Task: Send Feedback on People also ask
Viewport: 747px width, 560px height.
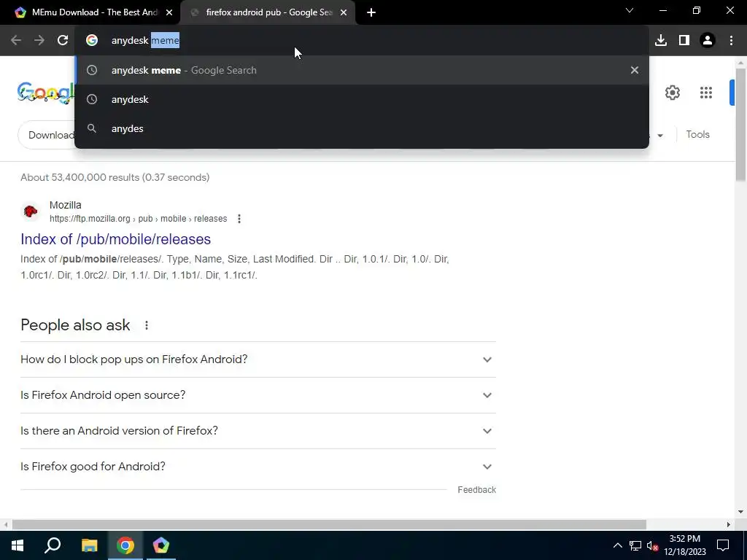Action: [476, 490]
